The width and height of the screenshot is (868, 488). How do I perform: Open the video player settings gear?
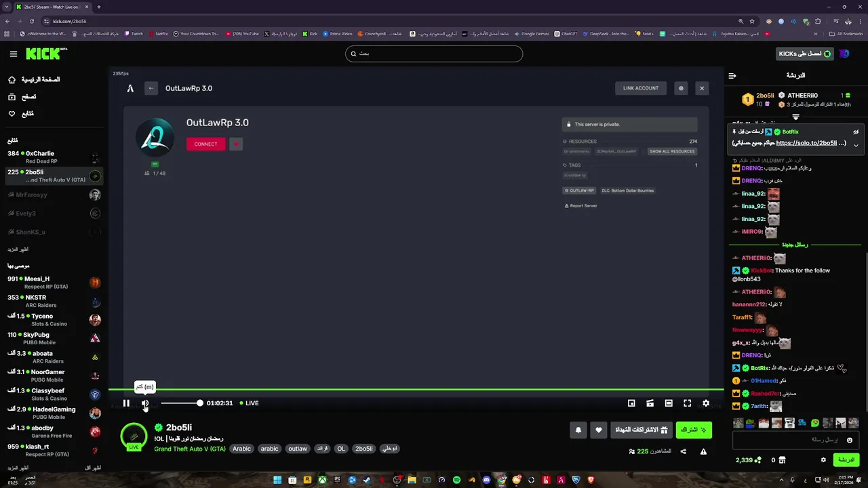(706, 403)
